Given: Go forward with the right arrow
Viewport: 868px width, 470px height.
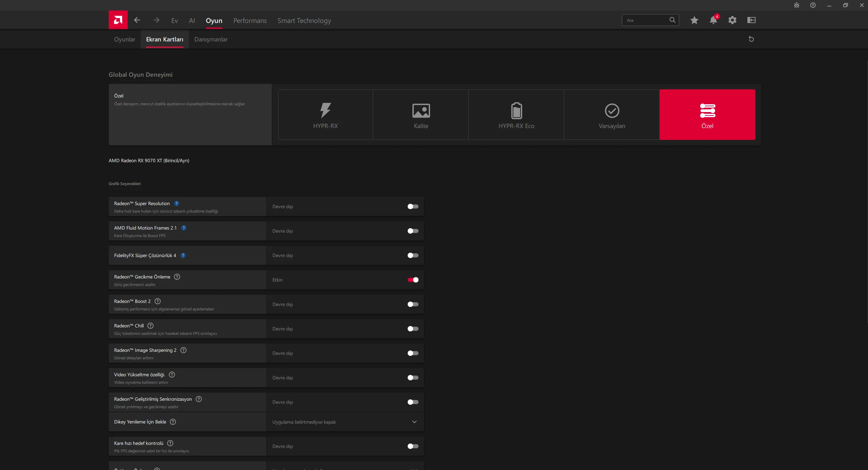Looking at the screenshot, I should 156,20.
